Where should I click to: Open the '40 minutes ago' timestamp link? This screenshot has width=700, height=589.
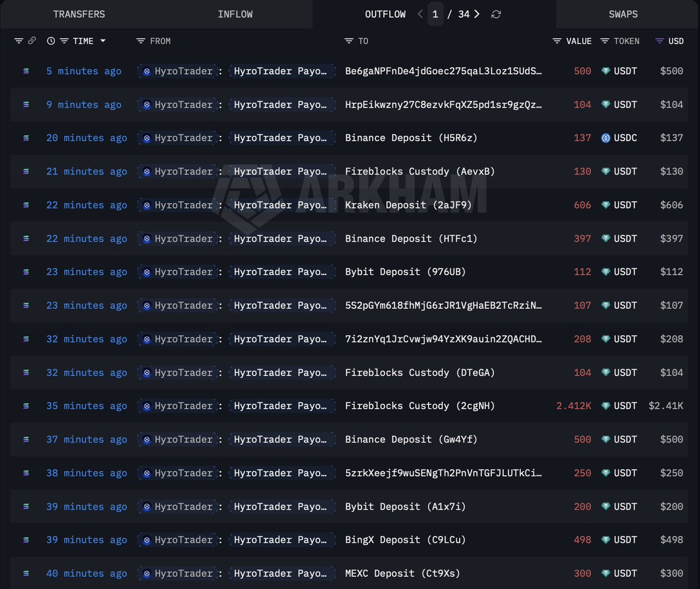[87, 574]
